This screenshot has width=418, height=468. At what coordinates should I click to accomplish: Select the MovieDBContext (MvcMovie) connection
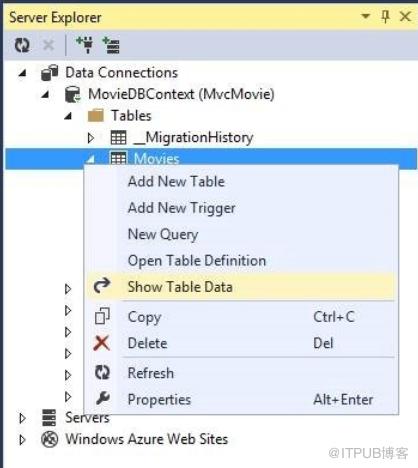(x=181, y=94)
